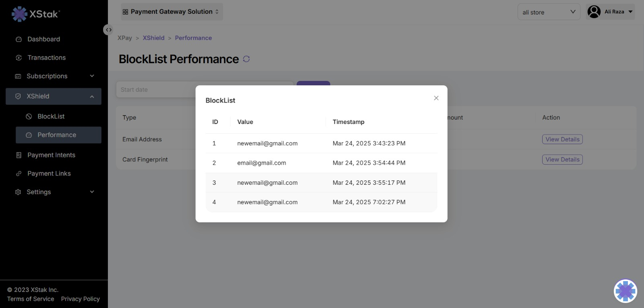
Task: Open the XStak chat widget icon
Action: coord(625,291)
